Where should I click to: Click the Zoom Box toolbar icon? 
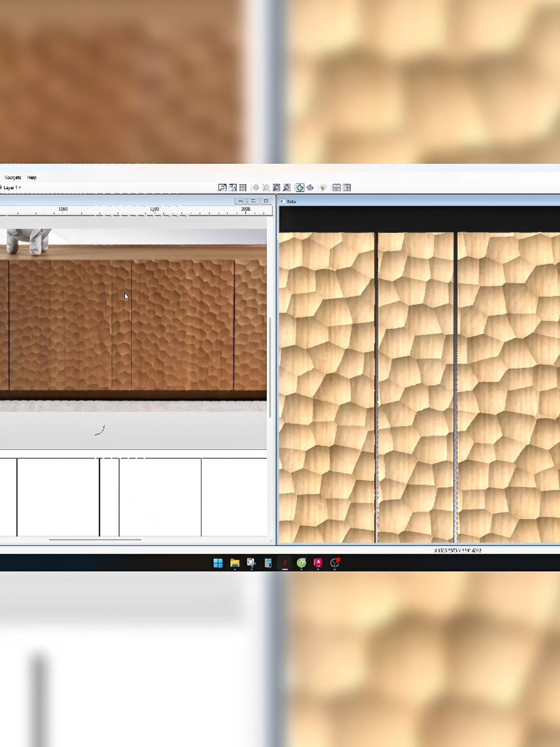(x=276, y=188)
